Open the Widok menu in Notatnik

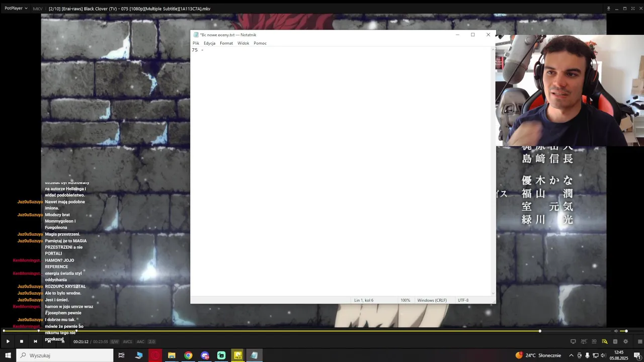point(243,43)
